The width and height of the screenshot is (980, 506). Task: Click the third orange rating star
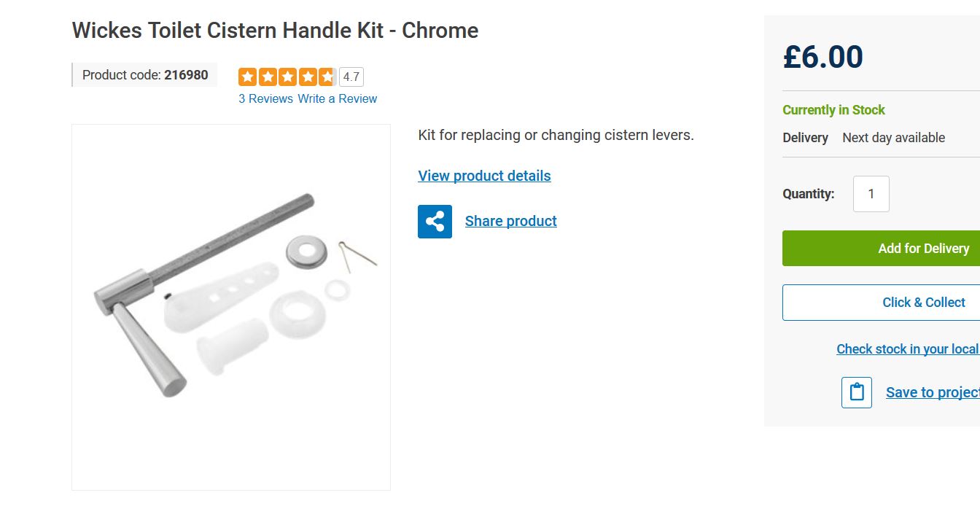[287, 77]
